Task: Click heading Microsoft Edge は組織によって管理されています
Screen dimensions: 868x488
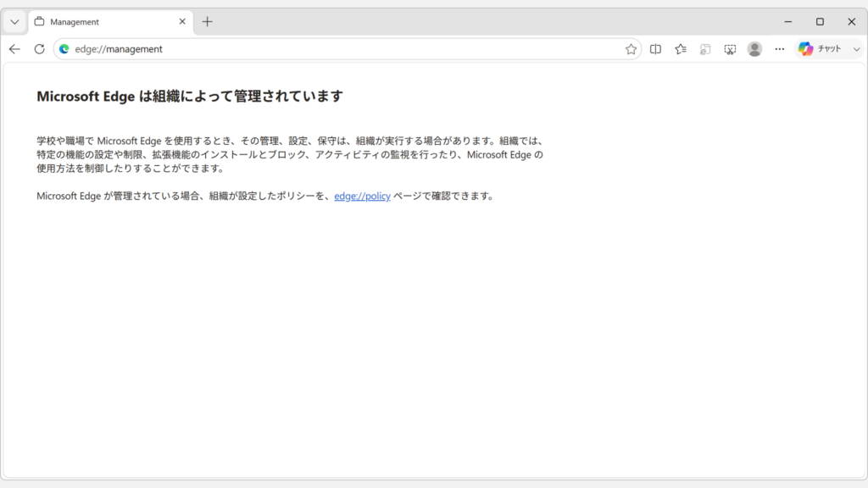Action: [190, 97]
